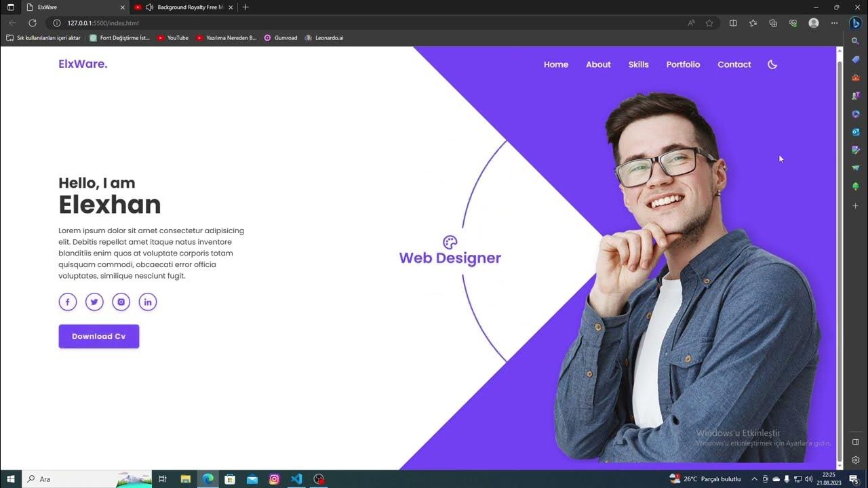This screenshot has height=488, width=868.
Task: Open sidebar settings gear
Action: pyautogui.click(x=856, y=460)
